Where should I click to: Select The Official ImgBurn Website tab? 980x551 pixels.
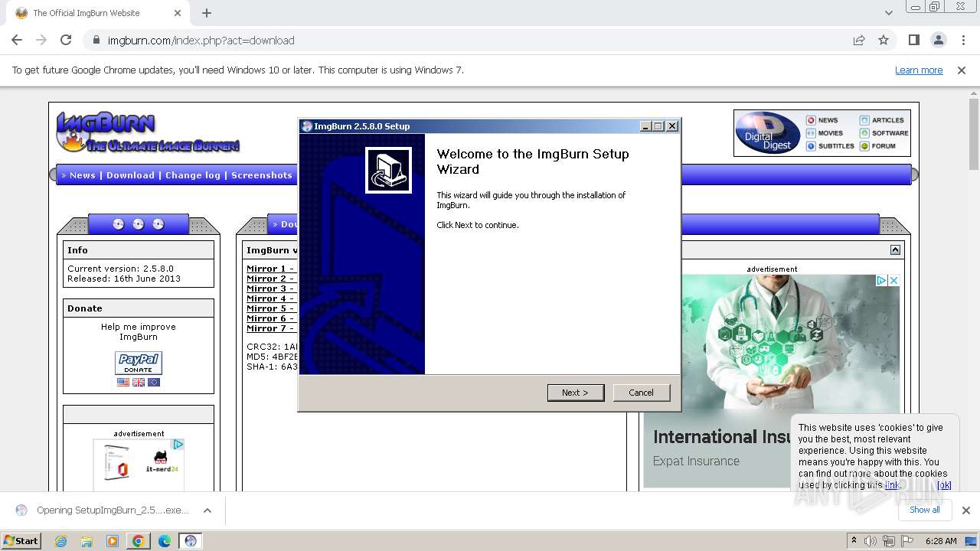tap(96, 13)
